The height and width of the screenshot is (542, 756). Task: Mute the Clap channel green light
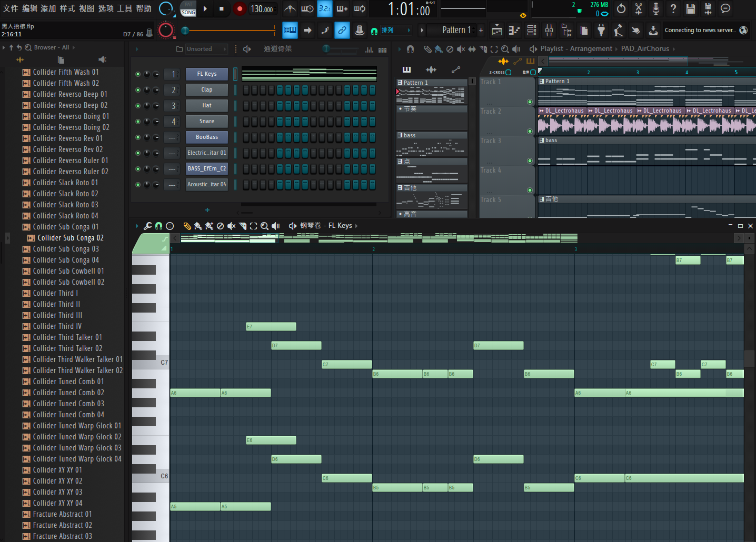pos(138,90)
